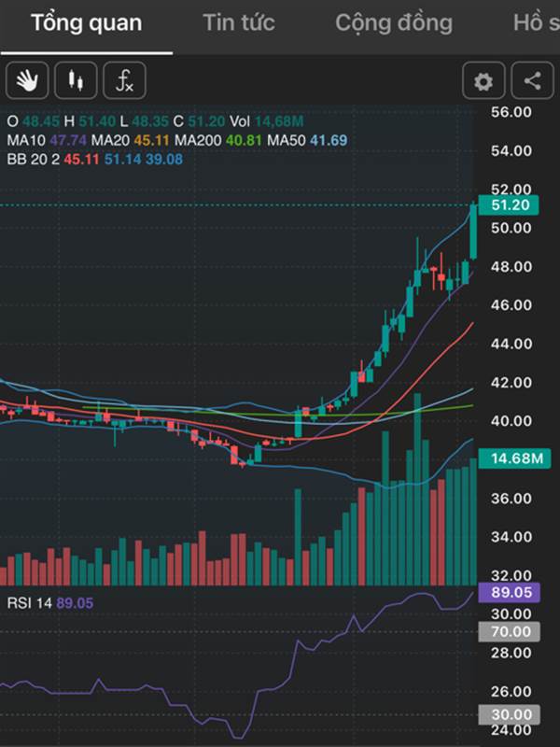Open the Tin tức tab
This screenshot has height=747, width=560.
coord(239,22)
